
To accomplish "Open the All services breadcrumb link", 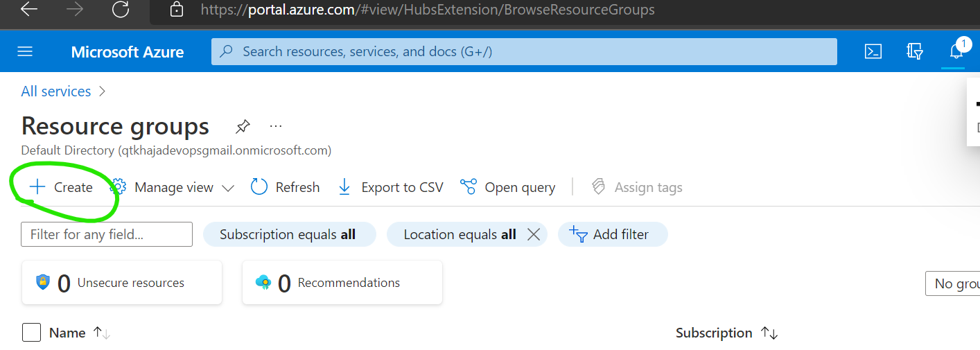I will coord(55,91).
